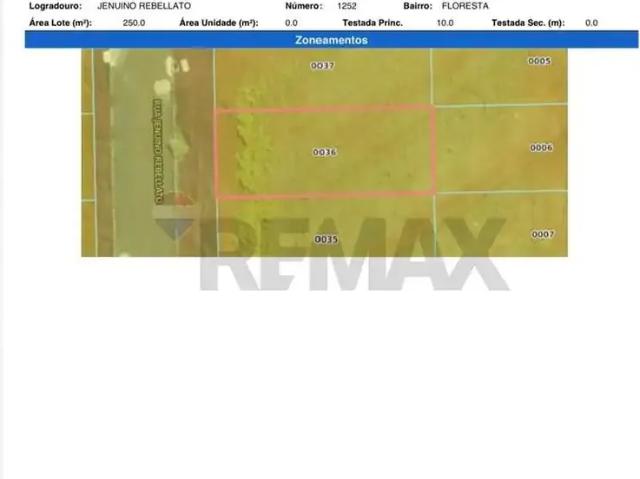Click the Testada Princ. value 10.0
Image resolution: width=640 pixels, height=479 pixels.
[445, 23]
